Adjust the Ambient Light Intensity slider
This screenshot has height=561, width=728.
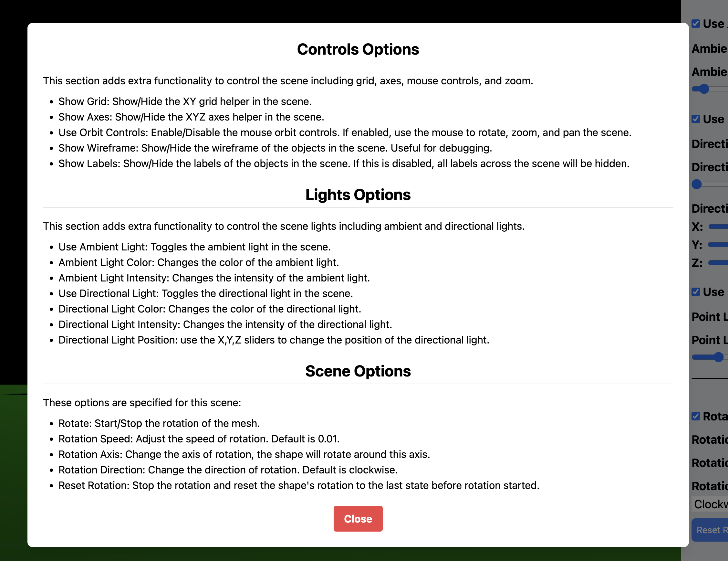[703, 89]
